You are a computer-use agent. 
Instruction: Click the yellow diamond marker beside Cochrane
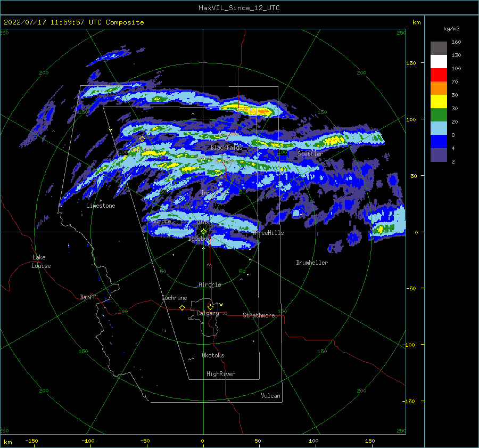click(x=182, y=308)
